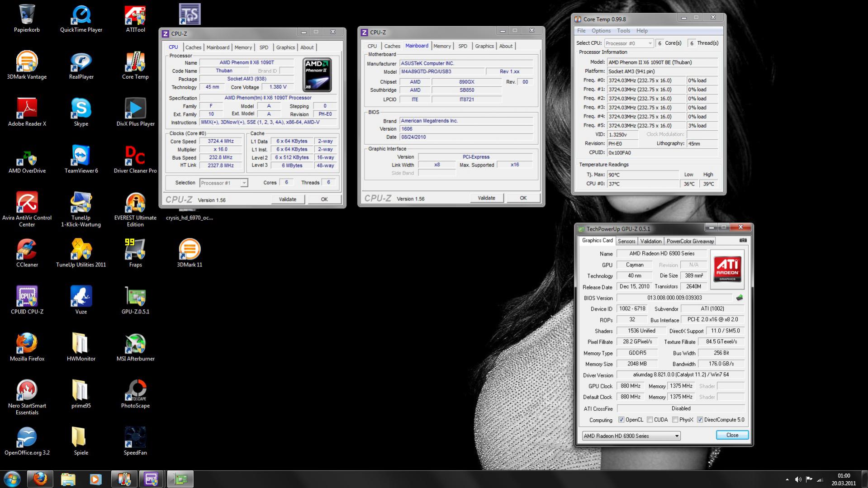Click the Driver Version value in GPU-Z
The image size is (868, 488).
(x=681, y=375)
